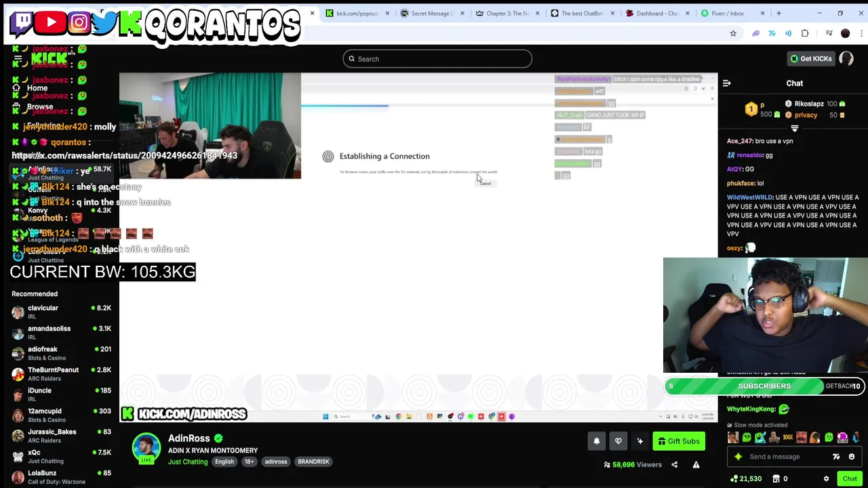Click the translate icon in message box
The height and width of the screenshot is (488, 868).
pos(836,457)
